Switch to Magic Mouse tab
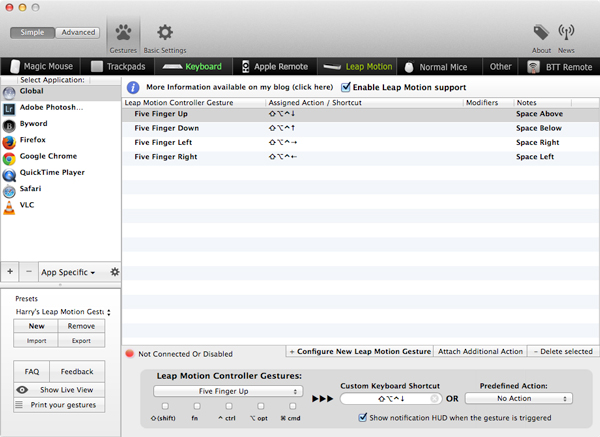Screen dimensions: 600x437 tap(41, 66)
